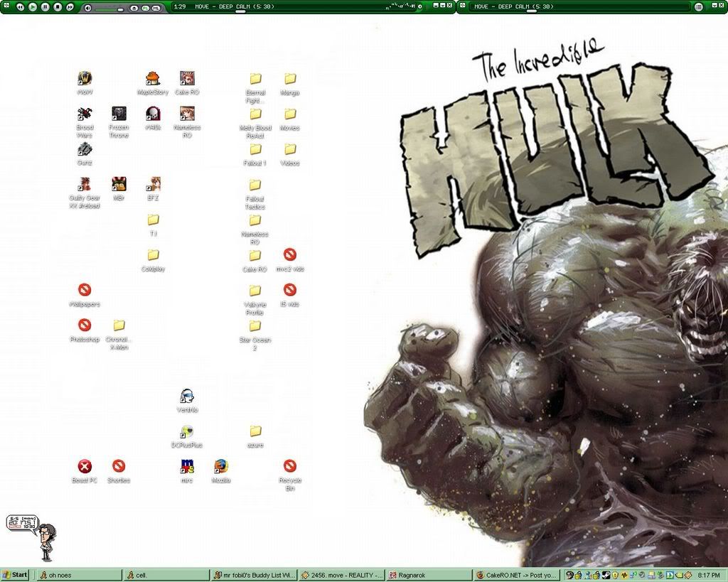Switch to the 'oh noes' taskbar window
This screenshot has height=582, width=728.
[80, 575]
